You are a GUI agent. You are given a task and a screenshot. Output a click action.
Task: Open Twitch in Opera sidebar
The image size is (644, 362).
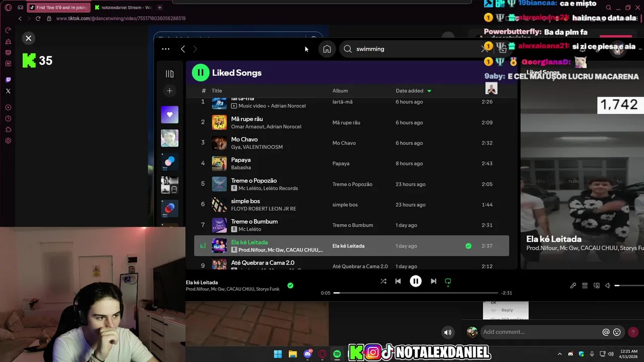8,80
